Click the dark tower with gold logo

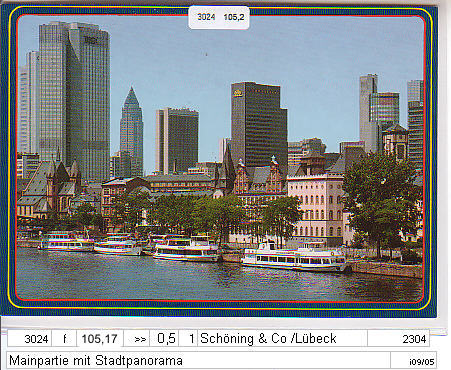(x=259, y=125)
